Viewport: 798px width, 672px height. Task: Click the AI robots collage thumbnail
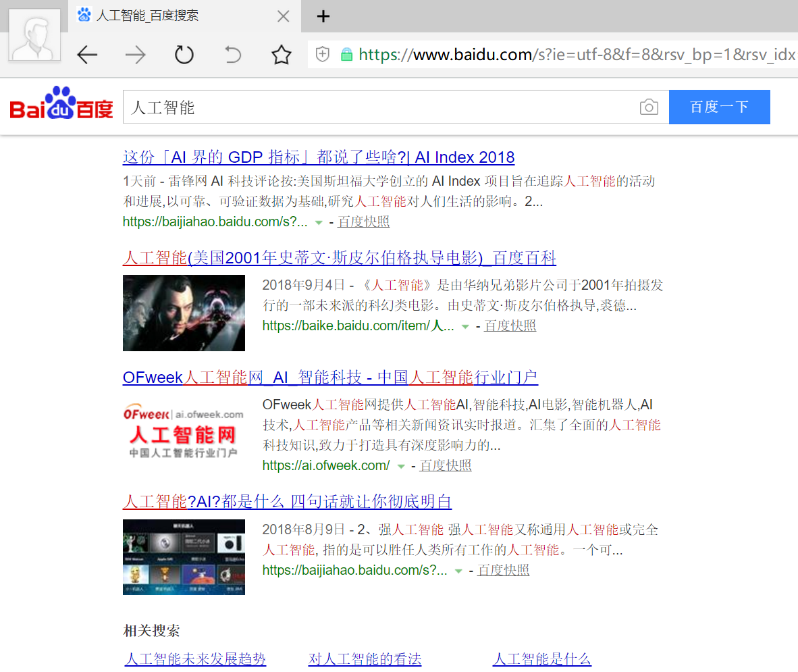pos(184,557)
